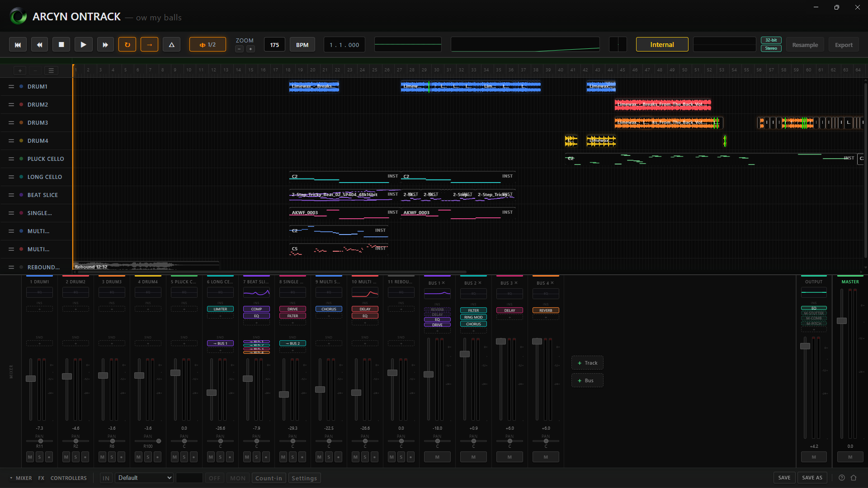This screenshot has height=488, width=868.
Task: Click the Export button
Action: tap(844, 45)
